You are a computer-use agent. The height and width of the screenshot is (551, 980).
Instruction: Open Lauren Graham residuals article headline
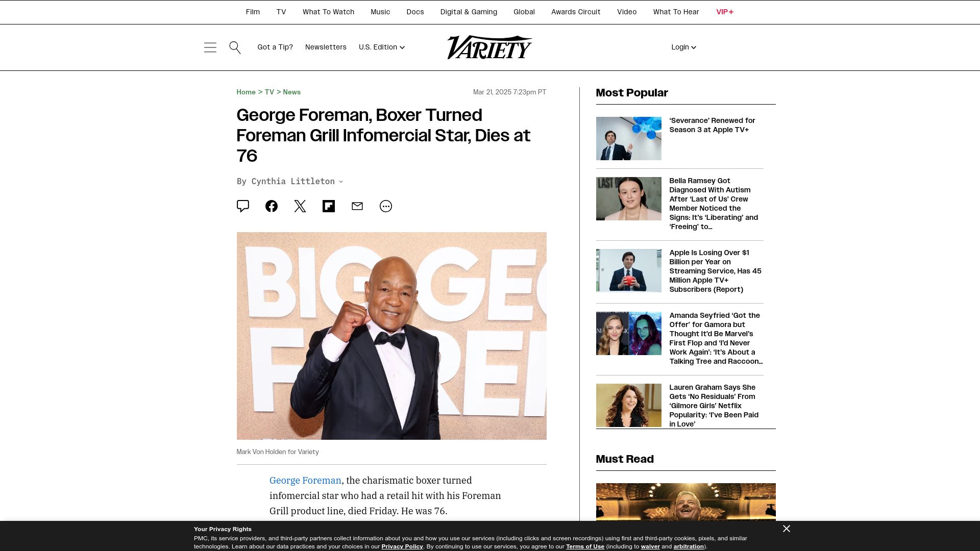pyautogui.click(x=714, y=406)
